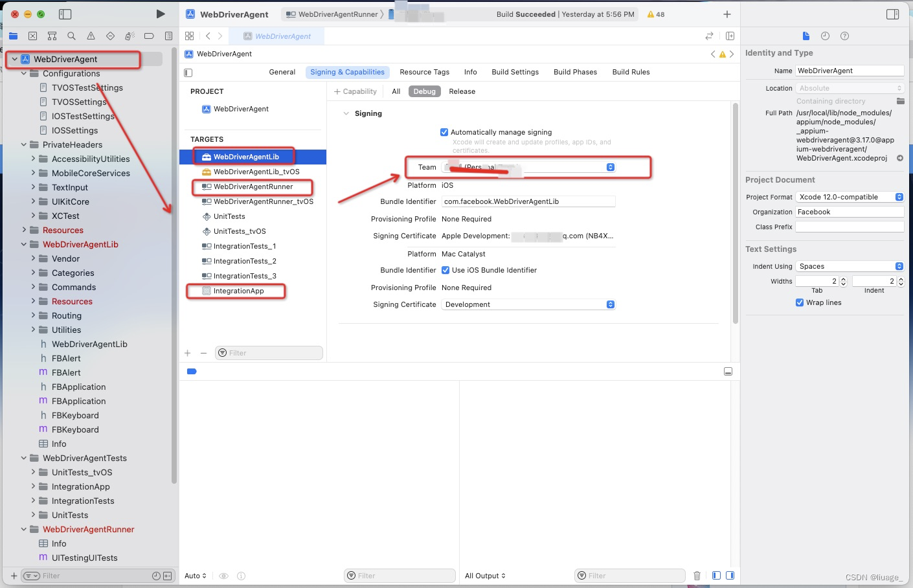Open the Test navigator diamond icon
The height and width of the screenshot is (588, 913).
[110, 36]
